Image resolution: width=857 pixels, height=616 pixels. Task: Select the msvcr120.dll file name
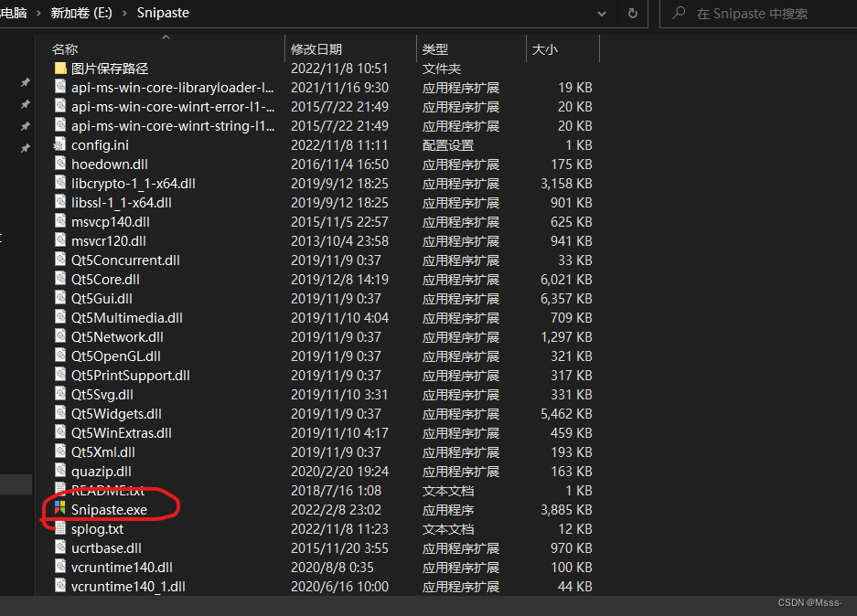pos(109,241)
